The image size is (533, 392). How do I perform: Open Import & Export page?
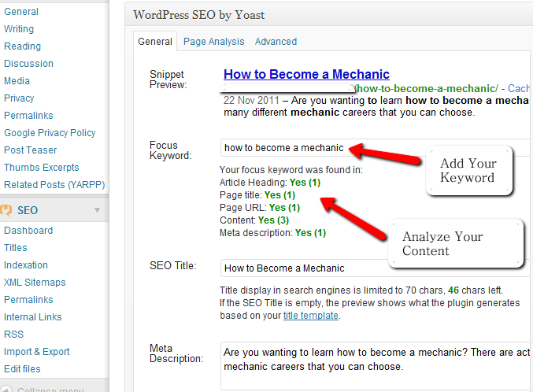[37, 352]
